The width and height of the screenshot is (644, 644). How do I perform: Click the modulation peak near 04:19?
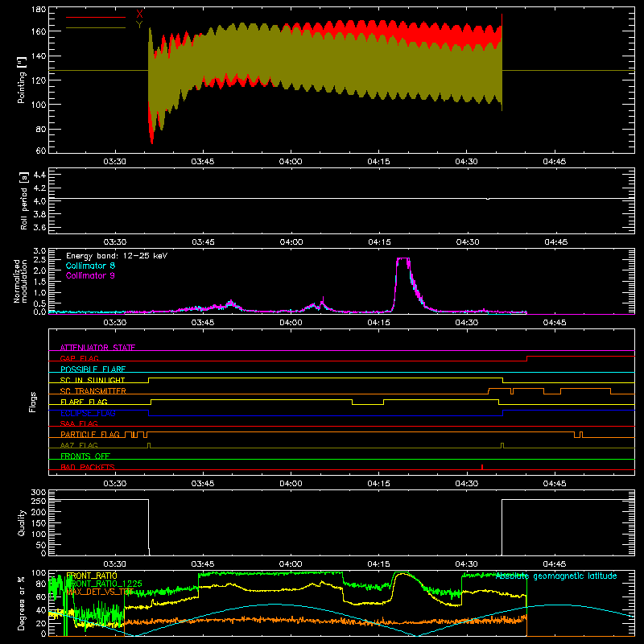(403, 258)
